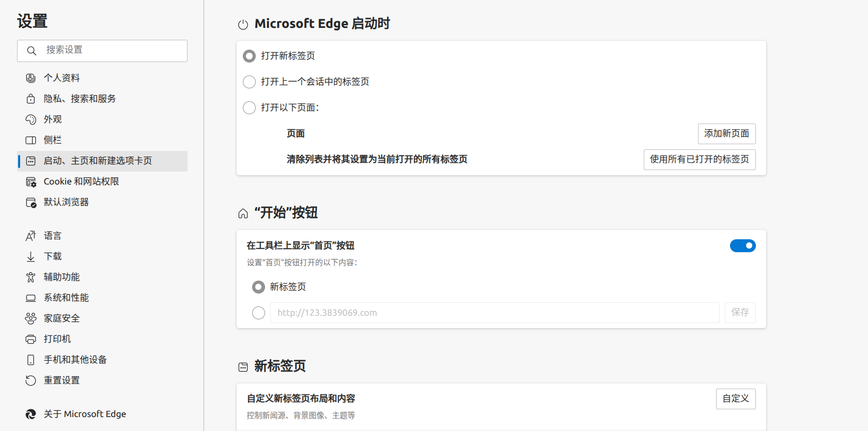Open 下载 settings page

102,256
